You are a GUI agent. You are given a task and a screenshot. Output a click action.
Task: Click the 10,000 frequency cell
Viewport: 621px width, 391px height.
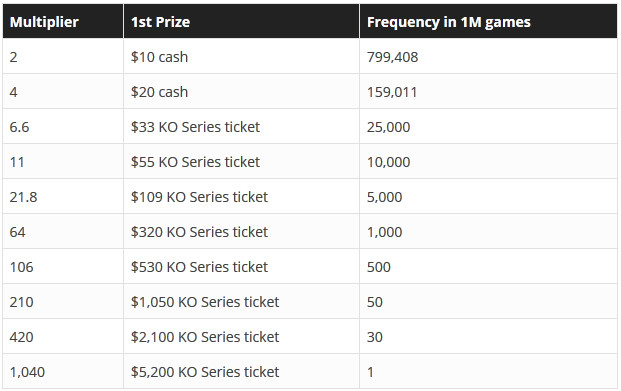coord(488,161)
